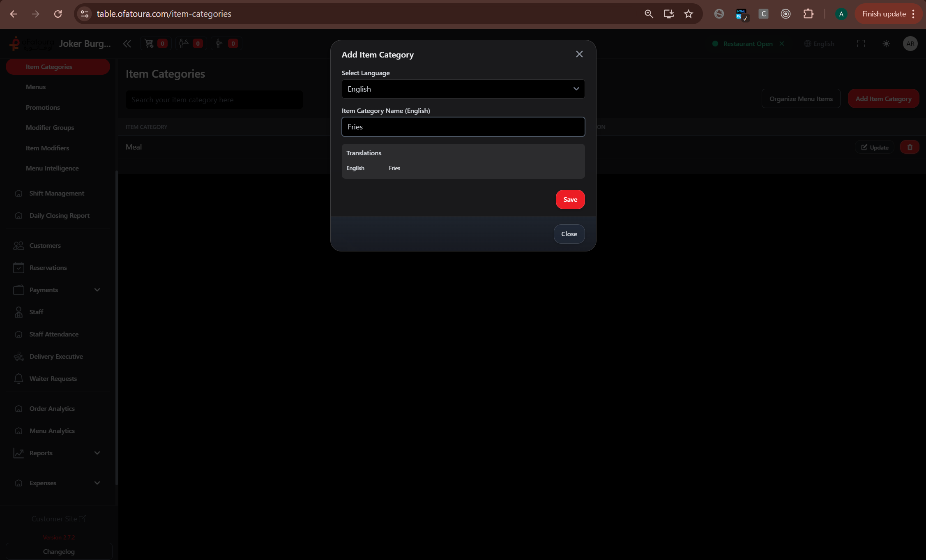Click the Item Category Name input field

[x=463, y=127]
